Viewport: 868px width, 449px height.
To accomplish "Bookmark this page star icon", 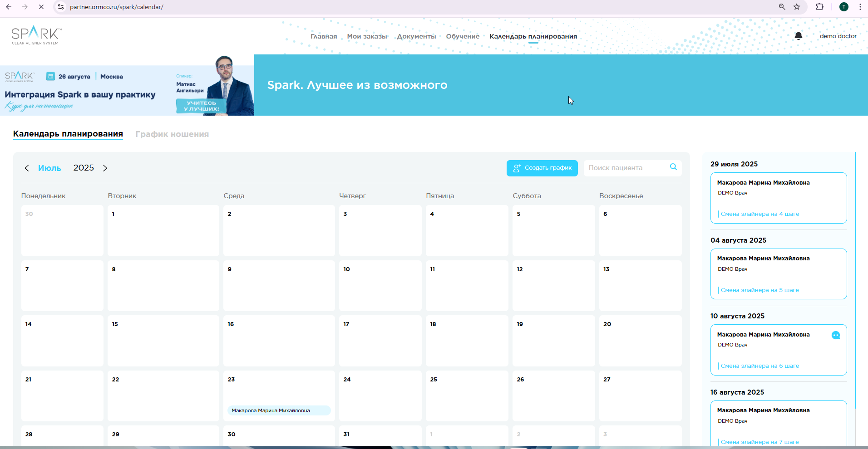I will pyautogui.click(x=797, y=7).
